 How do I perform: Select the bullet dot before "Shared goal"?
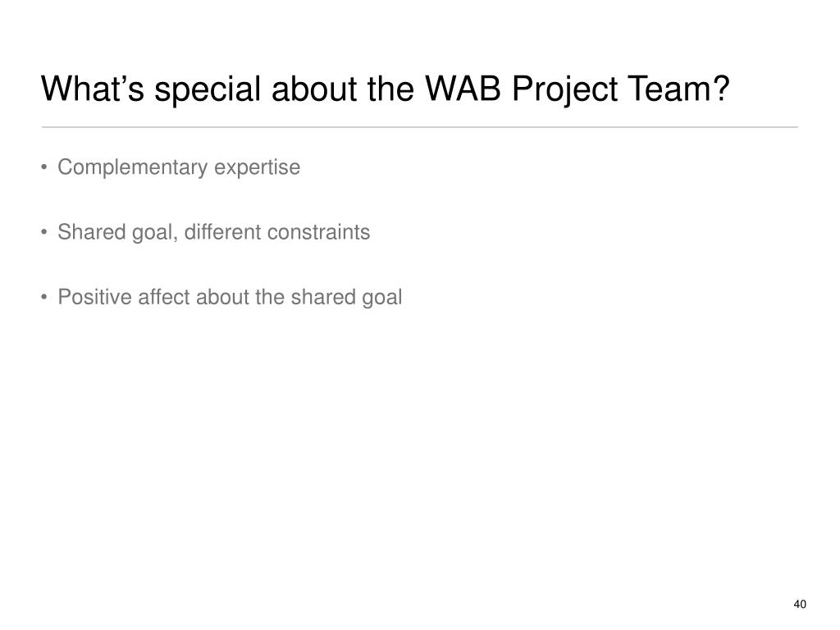(x=44, y=232)
